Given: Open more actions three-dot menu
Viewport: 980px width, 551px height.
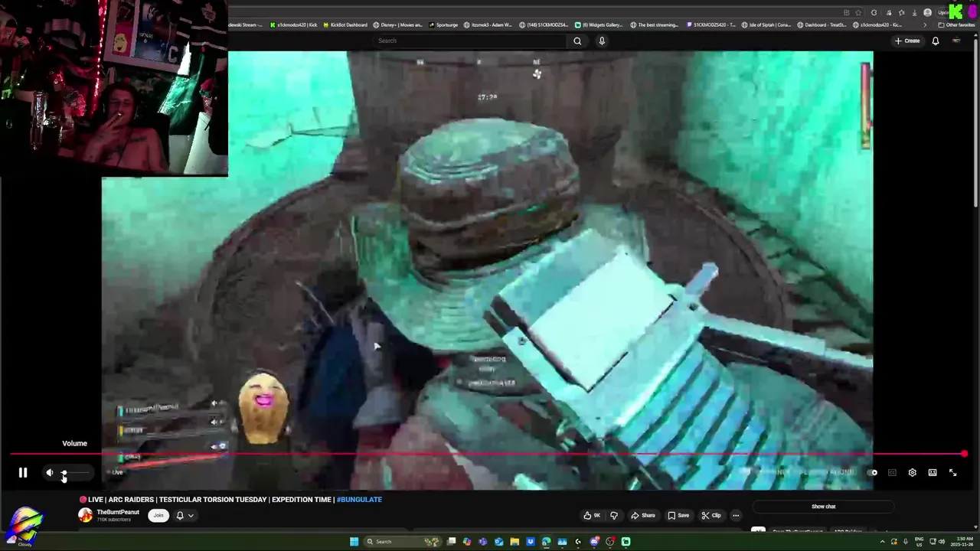Looking at the screenshot, I should pos(736,515).
